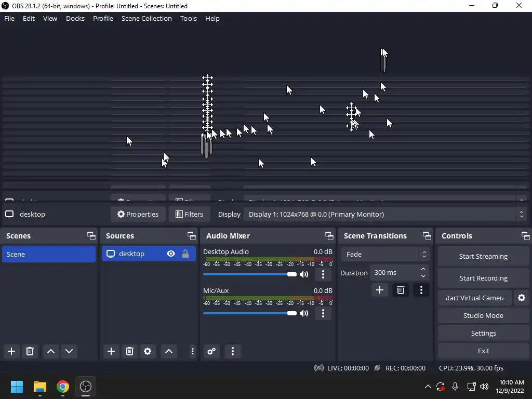Add a new source with plus icon

click(111, 351)
